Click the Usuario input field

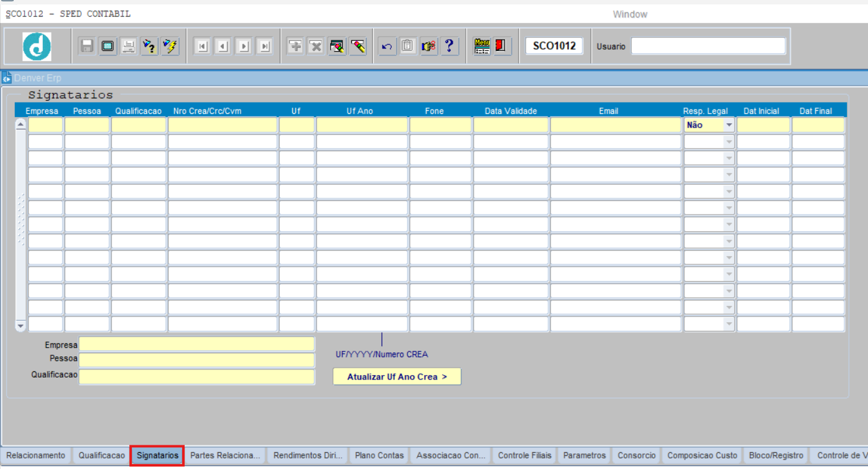point(708,46)
